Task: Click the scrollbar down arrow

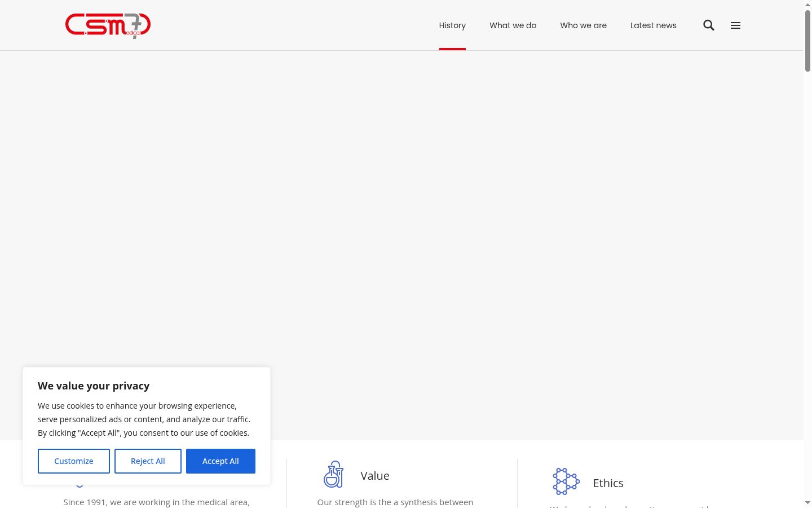Action: (807, 502)
